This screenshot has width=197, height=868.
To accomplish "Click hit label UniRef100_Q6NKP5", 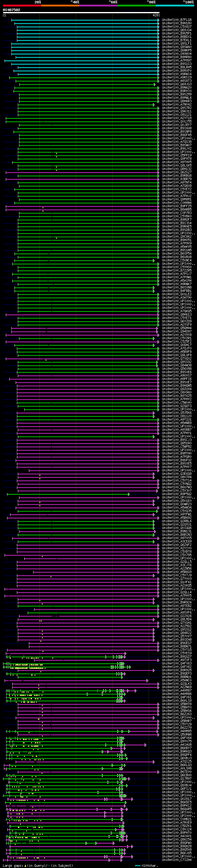I will pyautogui.click(x=176, y=50).
